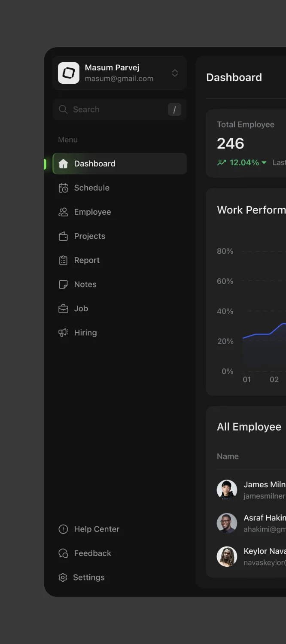The height and width of the screenshot is (644, 286).
Task: Open the Hiring megaphone icon
Action: (63, 333)
